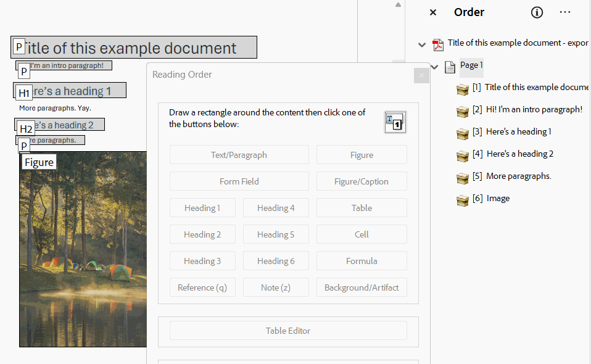The height and width of the screenshot is (364, 591).
Task: Click the document scrollbar up arrow
Action: click(x=398, y=5)
